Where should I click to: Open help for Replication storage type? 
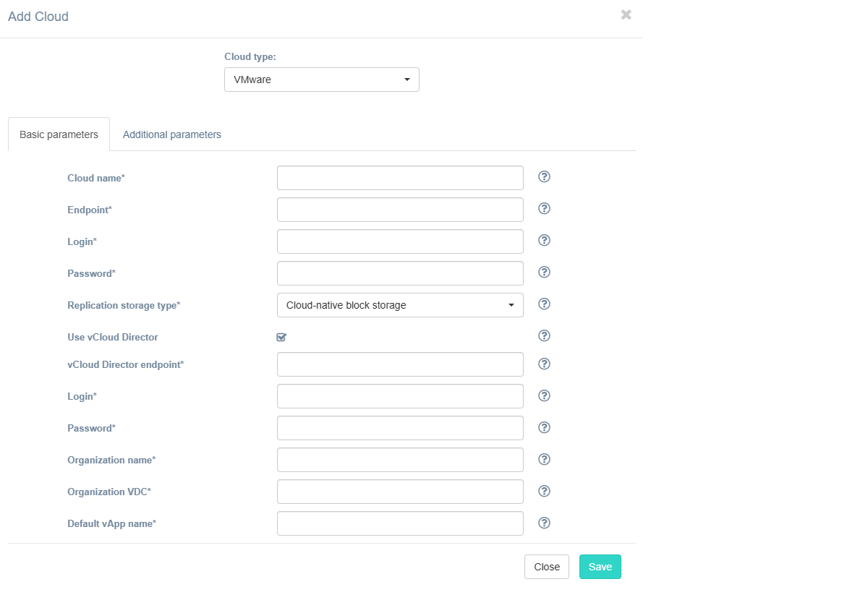[x=545, y=304]
